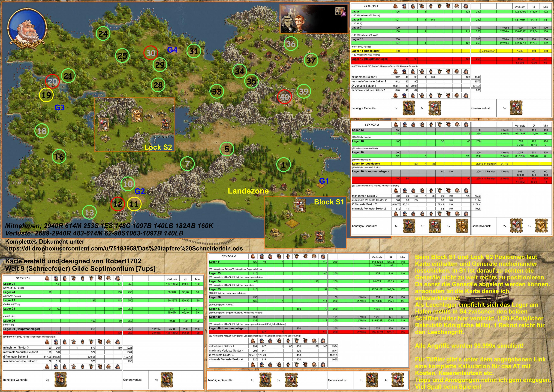
Task: Select the yellow Lager 11 (Blocklager) row
Action: pos(366,51)
